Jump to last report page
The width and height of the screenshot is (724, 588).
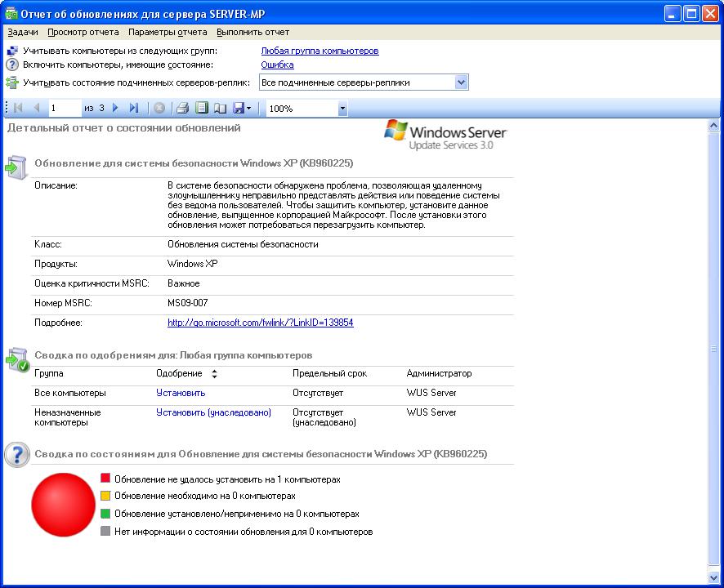(x=134, y=108)
